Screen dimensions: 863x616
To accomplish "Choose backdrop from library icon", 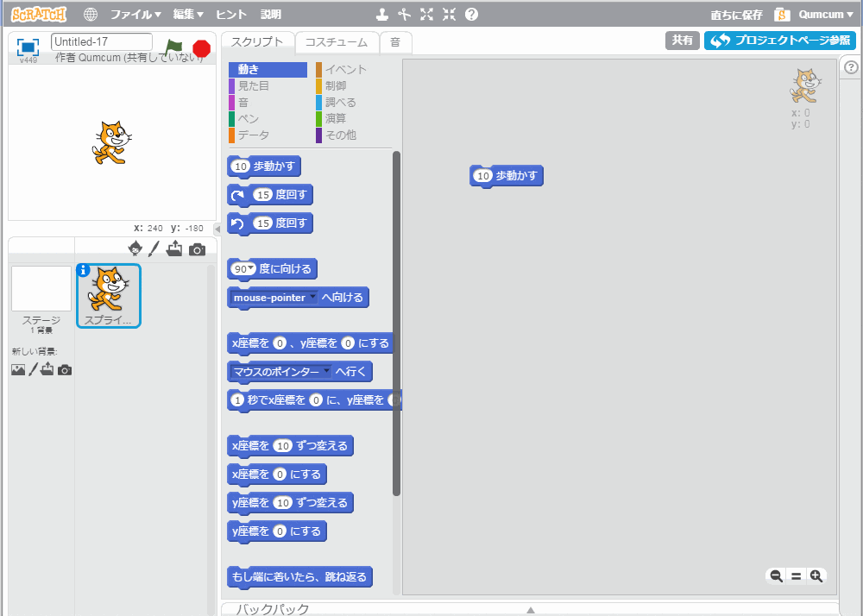I will [18, 369].
